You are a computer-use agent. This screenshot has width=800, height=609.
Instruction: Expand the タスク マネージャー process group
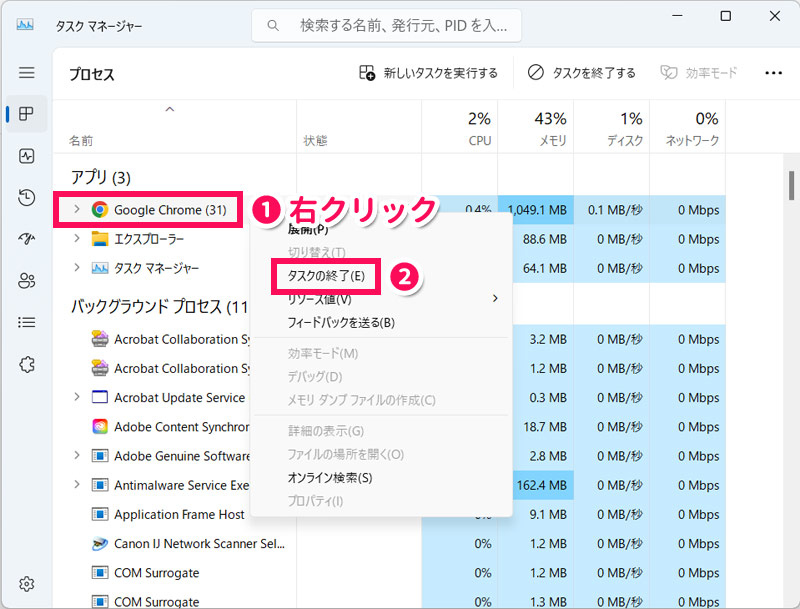click(x=77, y=267)
